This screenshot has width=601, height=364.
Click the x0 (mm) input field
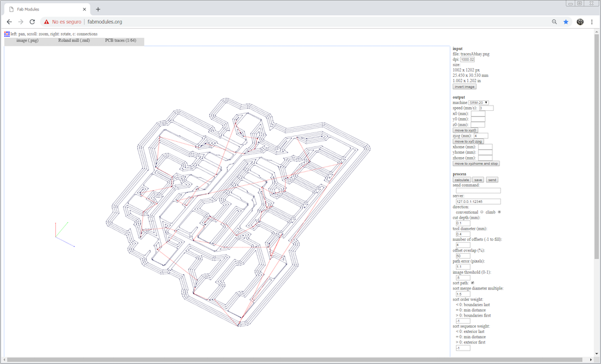(478, 114)
